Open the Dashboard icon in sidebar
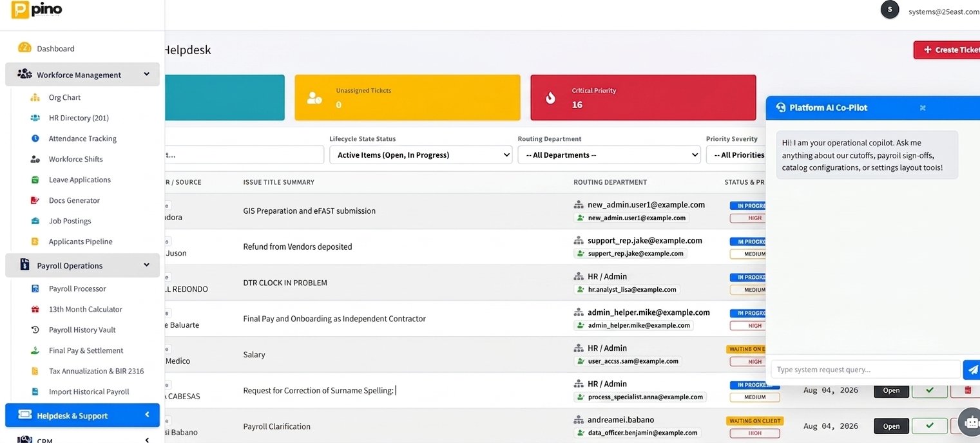This screenshot has height=443, width=980. point(24,48)
